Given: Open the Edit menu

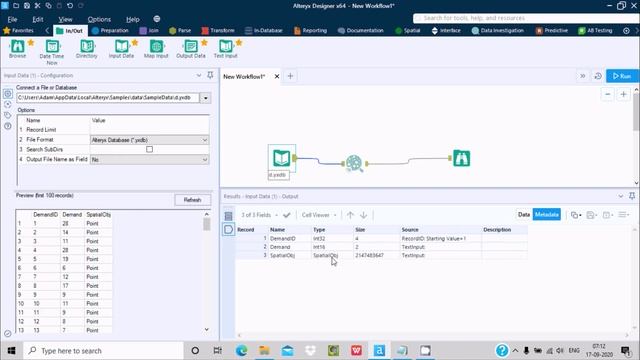Looking at the screenshot, I should click(x=38, y=19).
